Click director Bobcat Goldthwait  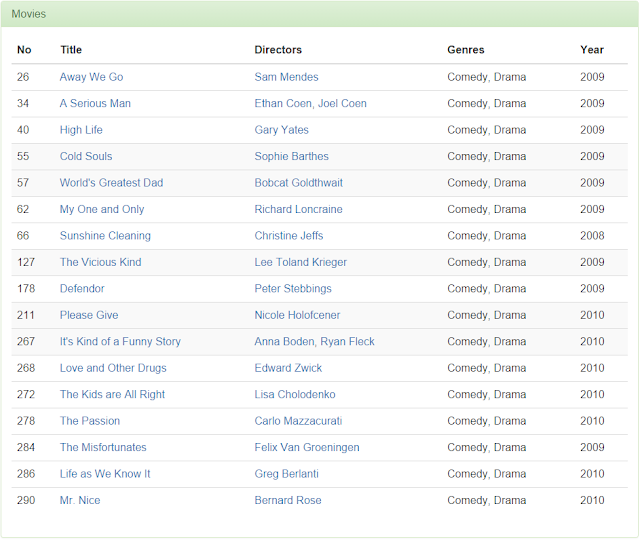tap(298, 183)
